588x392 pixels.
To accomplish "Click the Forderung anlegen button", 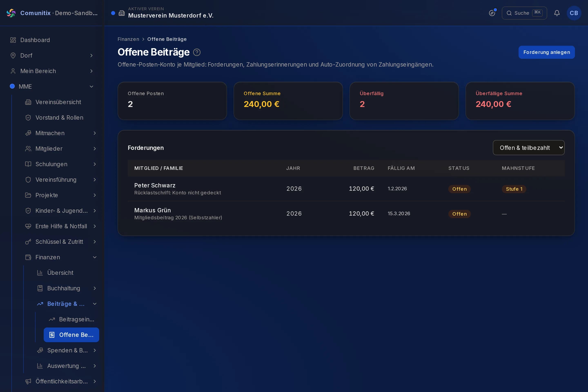I will tap(547, 52).
